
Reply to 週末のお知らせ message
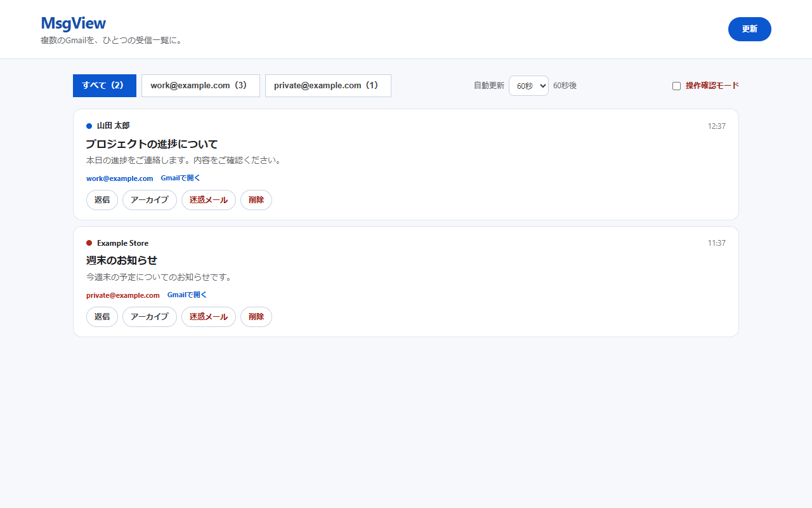pos(102,317)
